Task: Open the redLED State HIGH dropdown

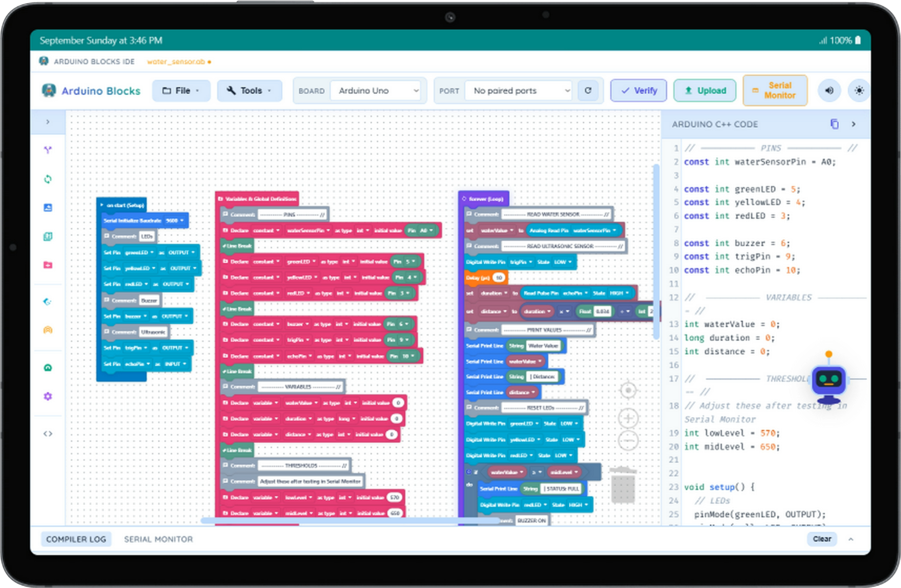Action: click(x=578, y=505)
